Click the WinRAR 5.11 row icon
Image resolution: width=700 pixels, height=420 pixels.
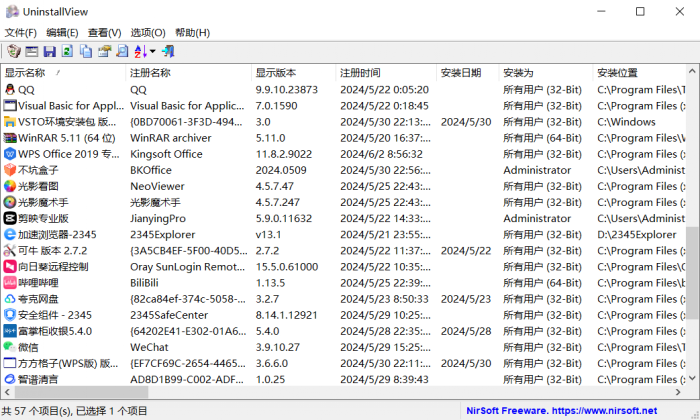point(10,138)
